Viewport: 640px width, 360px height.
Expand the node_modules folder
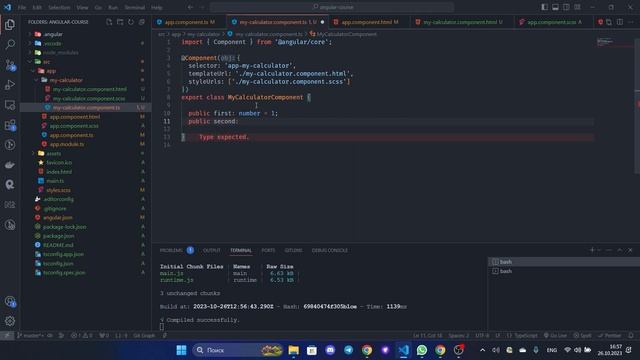point(31,53)
